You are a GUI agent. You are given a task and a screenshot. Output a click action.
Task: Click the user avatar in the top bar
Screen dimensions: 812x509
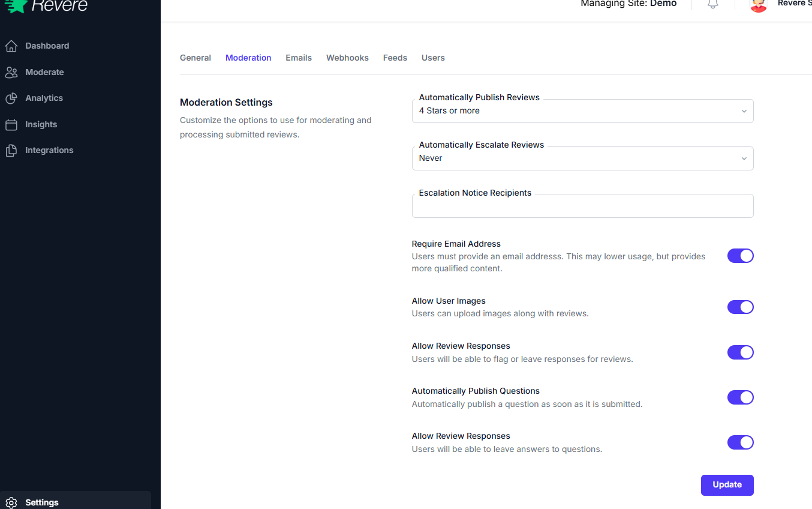point(757,6)
